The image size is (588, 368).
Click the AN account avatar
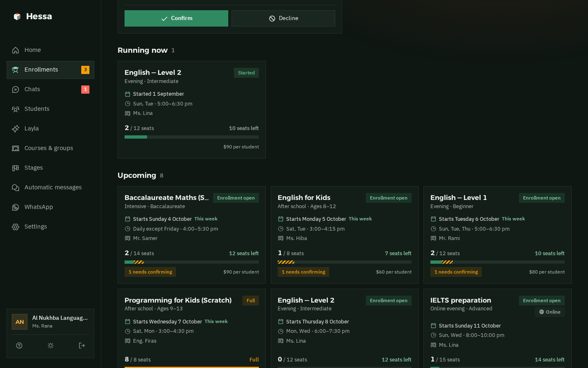click(20, 322)
